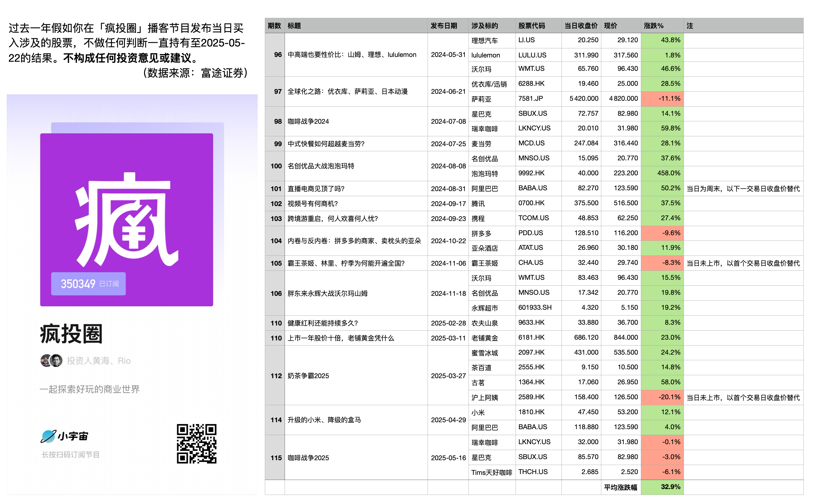
Task: Select the -20.1% red cell
Action: (x=662, y=397)
